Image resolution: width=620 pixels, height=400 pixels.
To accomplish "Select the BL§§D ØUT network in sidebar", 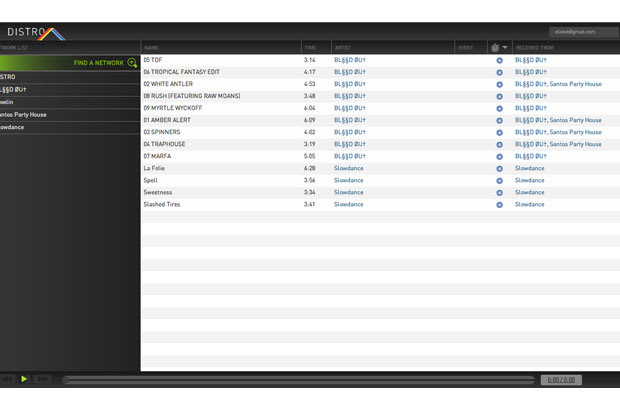I will click(x=70, y=90).
